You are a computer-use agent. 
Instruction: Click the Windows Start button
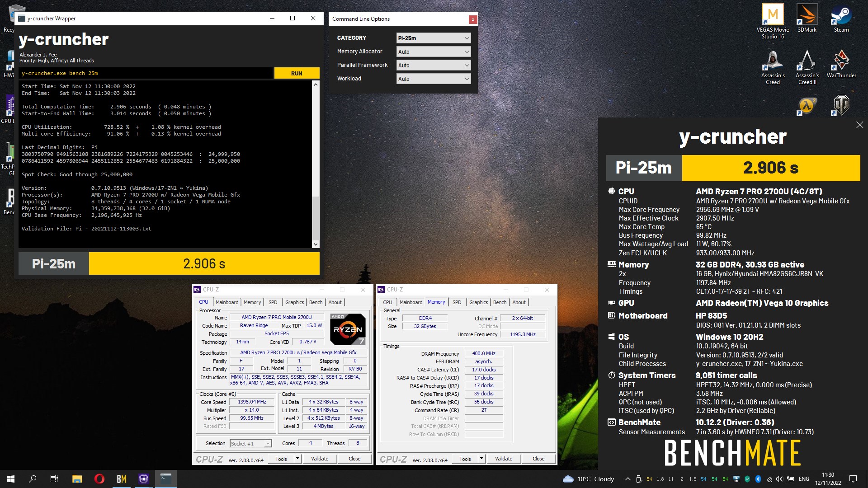tap(11, 479)
